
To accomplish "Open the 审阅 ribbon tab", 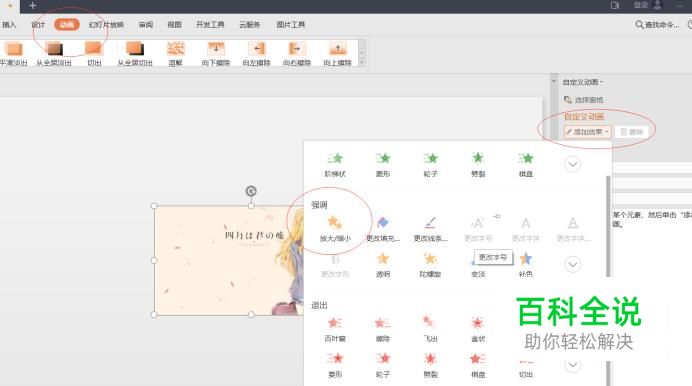I will click(x=146, y=25).
